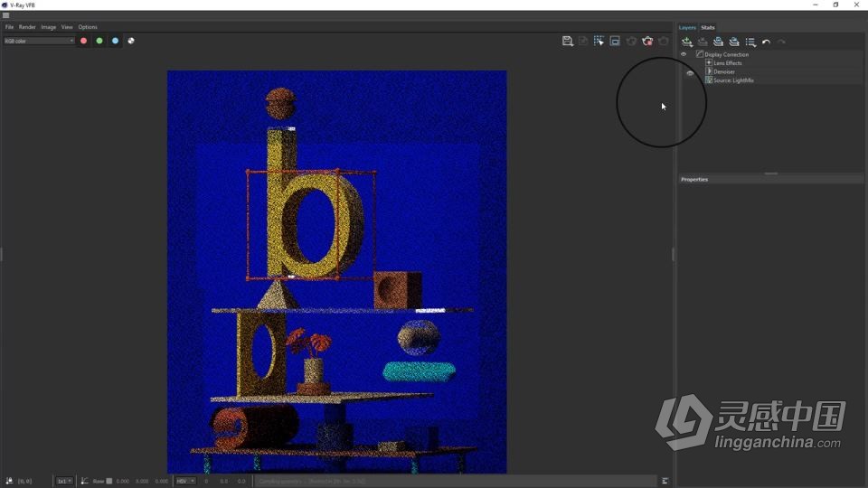The image size is (868, 488).
Task: Open the Image menu
Action: pyautogui.click(x=48, y=27)
